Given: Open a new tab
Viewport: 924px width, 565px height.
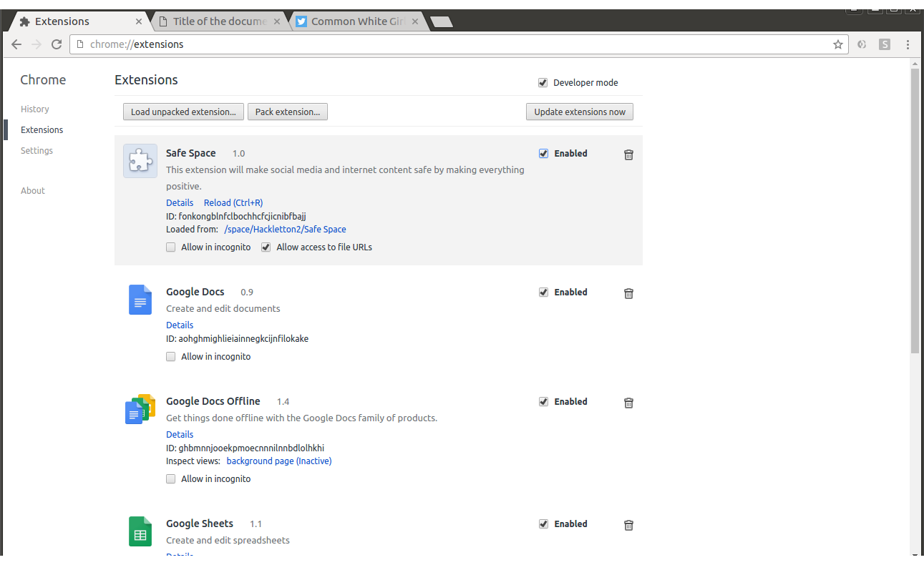Looking at the screenshot, I should 442,22.
